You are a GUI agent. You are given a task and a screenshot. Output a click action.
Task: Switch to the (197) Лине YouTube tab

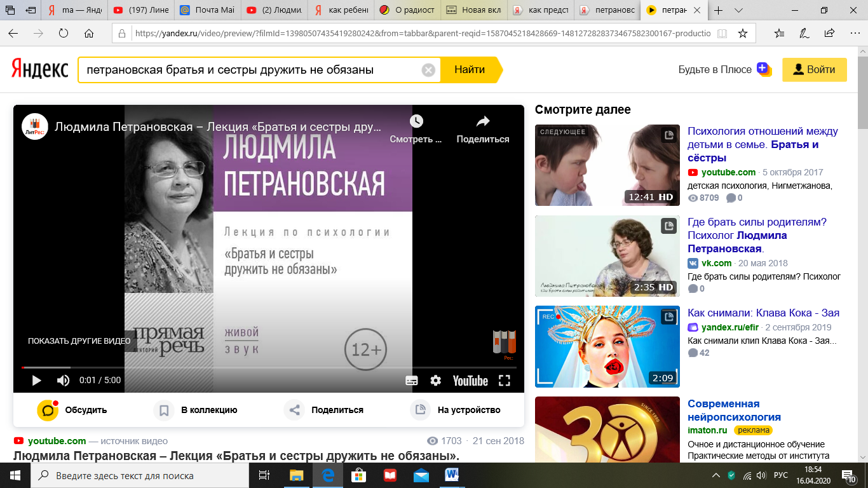click(140, 10)
